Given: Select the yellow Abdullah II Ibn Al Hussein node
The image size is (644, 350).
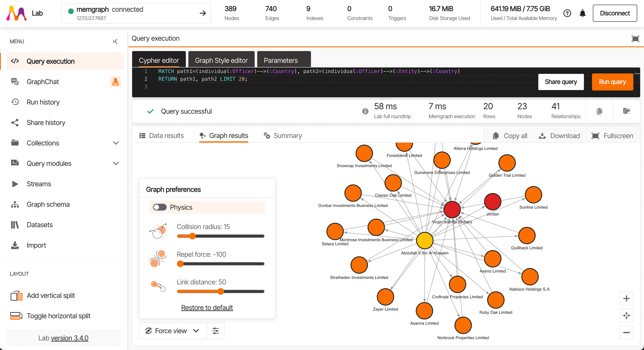Looking at the screenshot, I should pos(425,240).
